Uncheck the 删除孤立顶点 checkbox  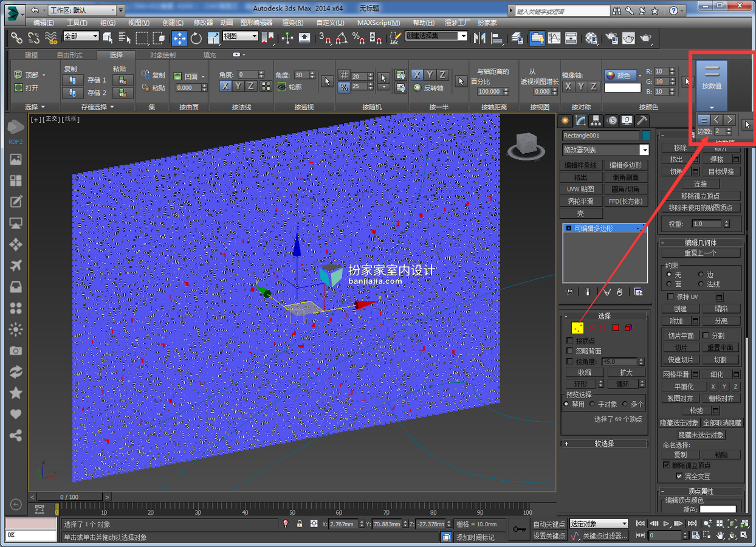pyautogui.click(x=666, y=465)
